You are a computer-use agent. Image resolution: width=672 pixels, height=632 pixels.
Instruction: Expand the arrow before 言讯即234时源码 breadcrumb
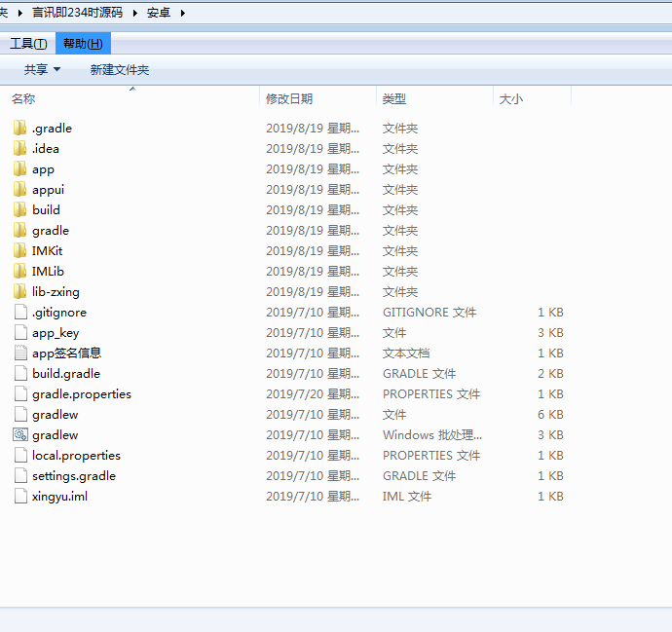pos(19,13)
